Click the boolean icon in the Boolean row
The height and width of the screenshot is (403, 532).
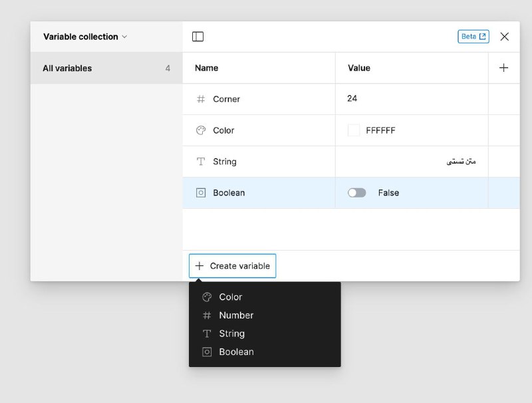coord(201,193)
